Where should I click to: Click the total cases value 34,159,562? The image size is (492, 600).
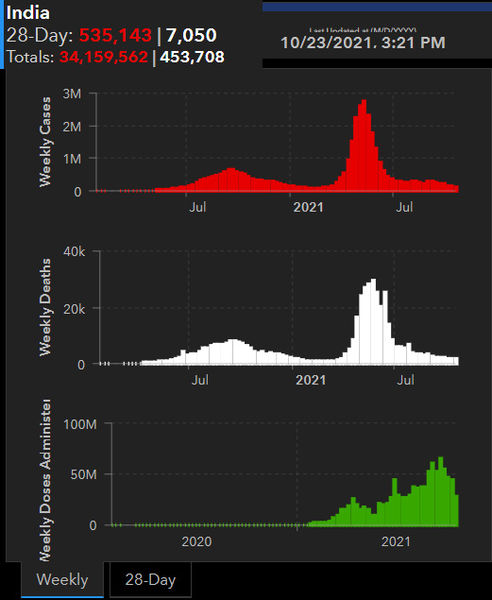click(104, 57)
